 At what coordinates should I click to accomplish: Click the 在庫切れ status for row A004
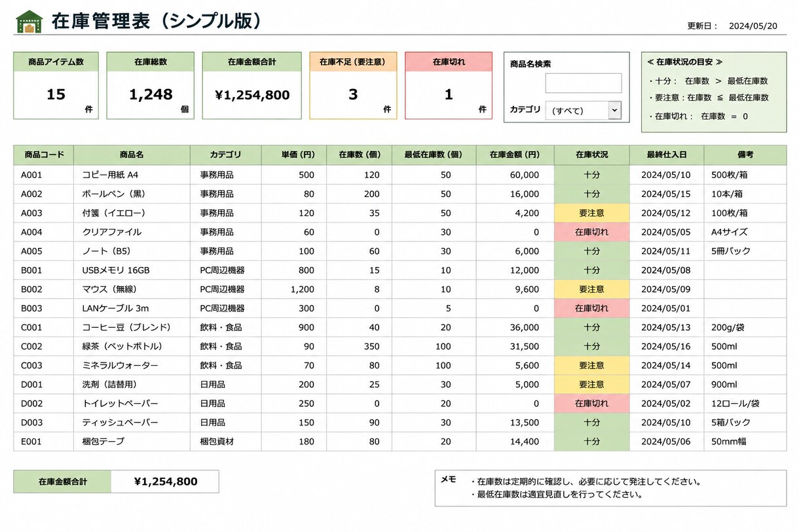click(x=592, y=232)
